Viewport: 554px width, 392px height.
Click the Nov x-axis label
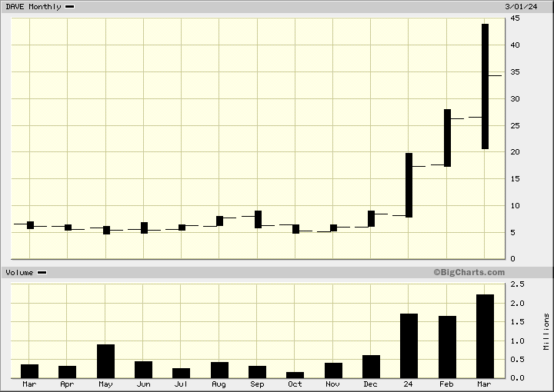[333, 384]
